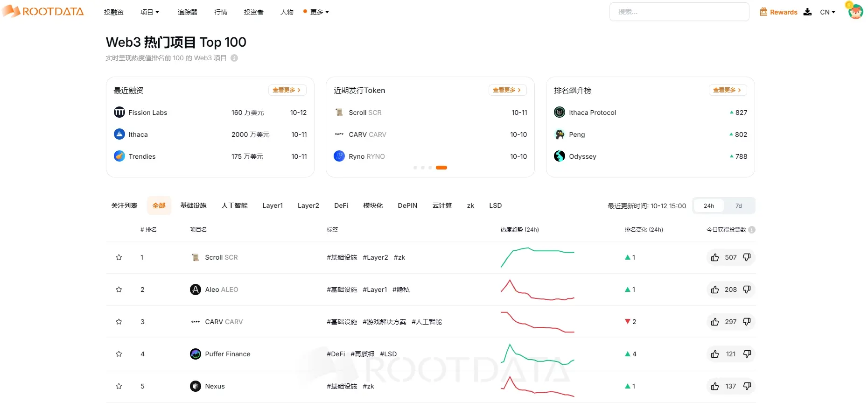Click the search input field
This screenshot has height=403, width=868.
[679, 12]
